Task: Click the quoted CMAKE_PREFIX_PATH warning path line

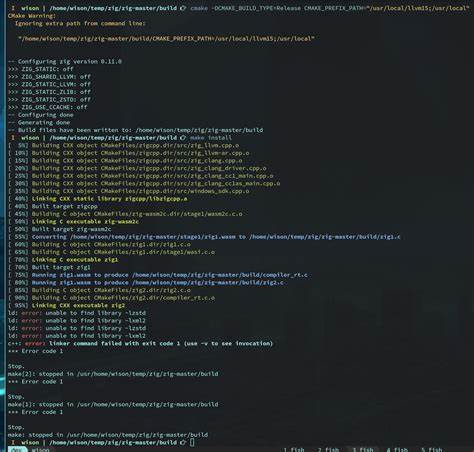Action: pos(166,39)
